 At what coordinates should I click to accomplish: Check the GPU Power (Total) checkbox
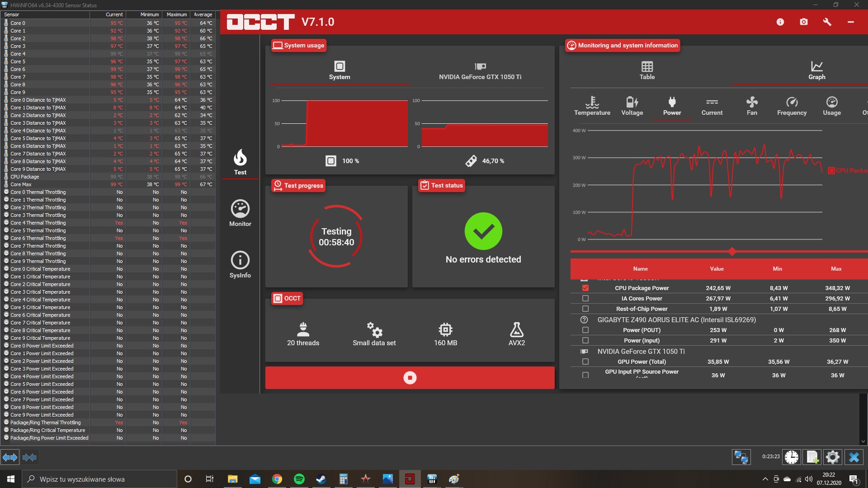[585, 361]
